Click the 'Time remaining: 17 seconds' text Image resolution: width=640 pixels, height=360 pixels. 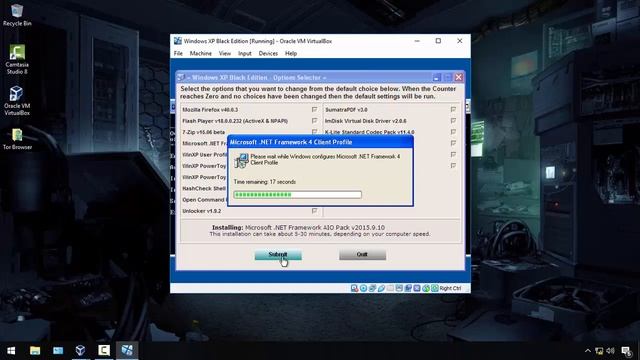pyautogui.click(x=264, y=182)
